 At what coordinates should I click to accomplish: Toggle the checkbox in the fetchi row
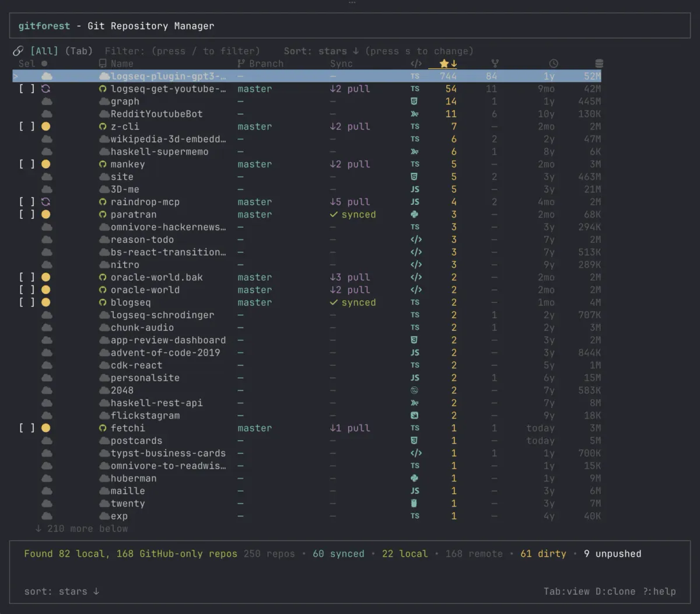point(26,428)
